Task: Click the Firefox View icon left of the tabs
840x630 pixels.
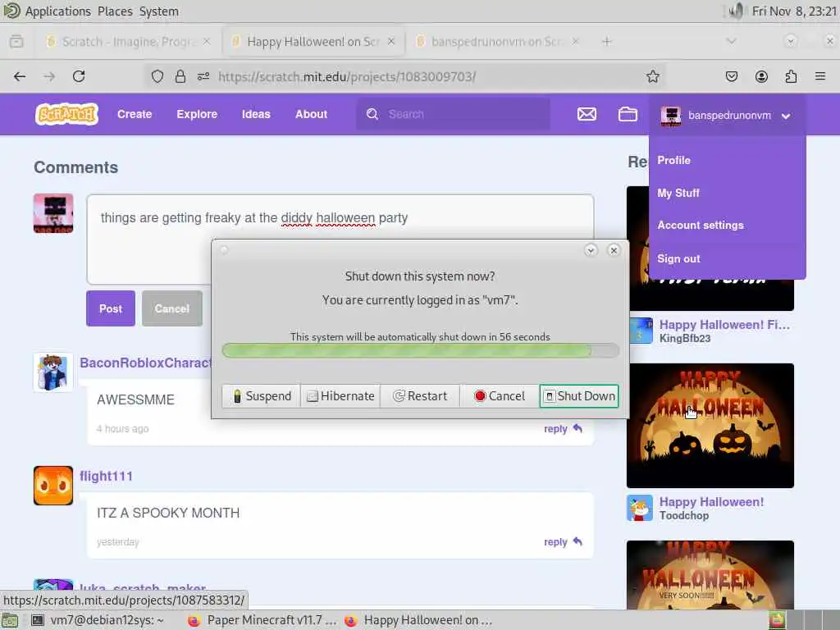Action: [16, 41]
